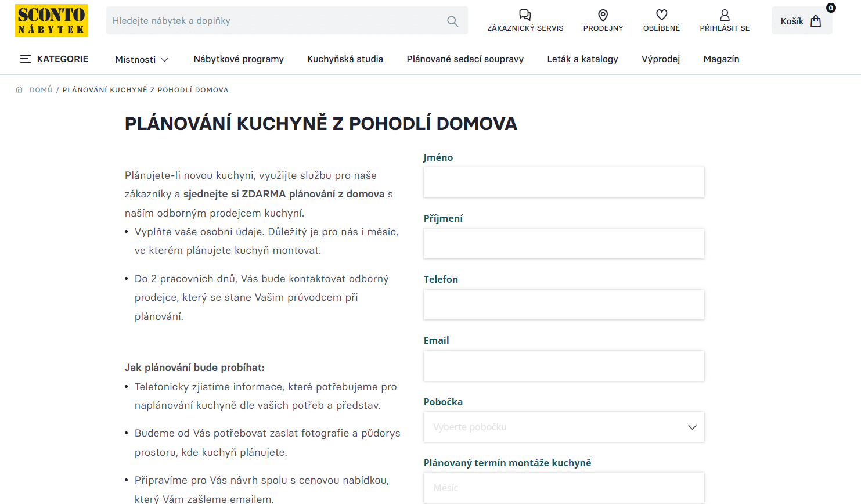Click the Příjmení input field

pyautogui.click(x=564, y=243)
